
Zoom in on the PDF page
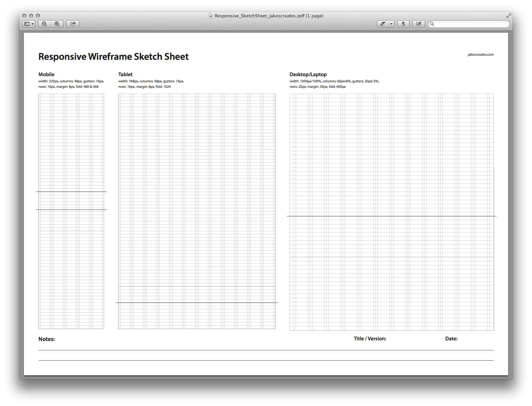click(x=57, y=24)
